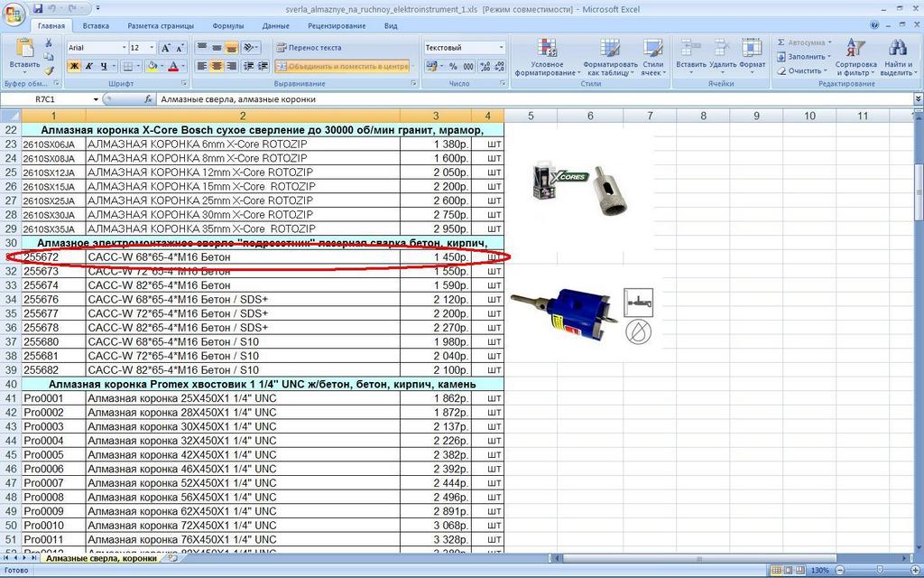Toggle Underline (Ч) formatting
The image size is (924, 578).
click(x=105, y=66)
